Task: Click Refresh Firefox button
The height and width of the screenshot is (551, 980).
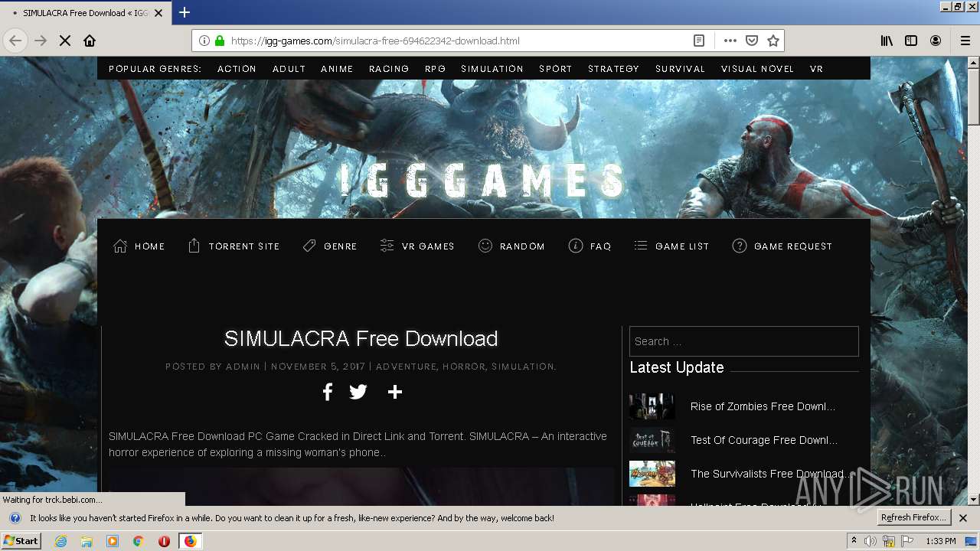Action: tap(913, 517)
